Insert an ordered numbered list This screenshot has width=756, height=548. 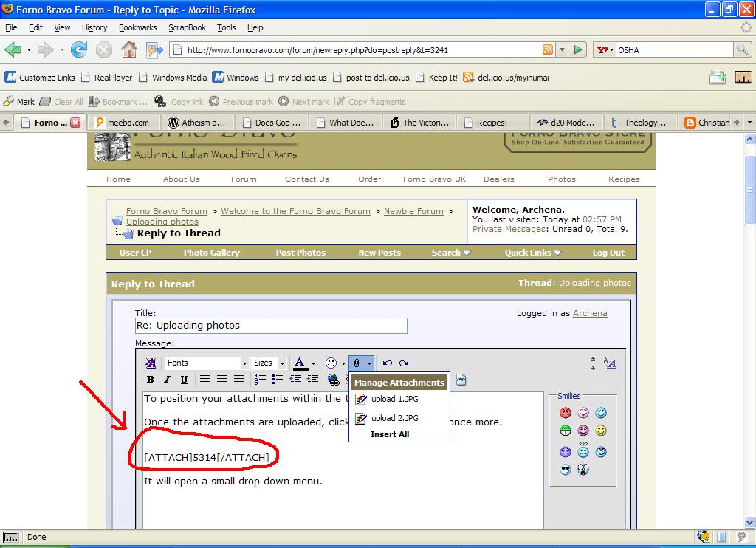click(261, 380)
